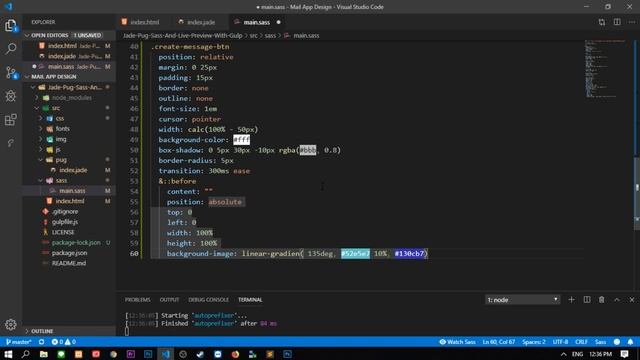Open the Search view in activity bar
This screenshot has width=640, height=360.
coord(11,49)
